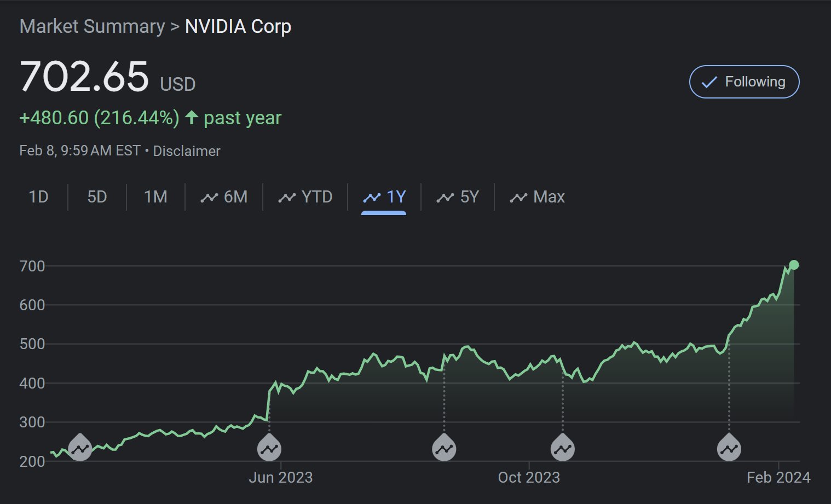Switch to the 1D time range

tap(38, 197)
